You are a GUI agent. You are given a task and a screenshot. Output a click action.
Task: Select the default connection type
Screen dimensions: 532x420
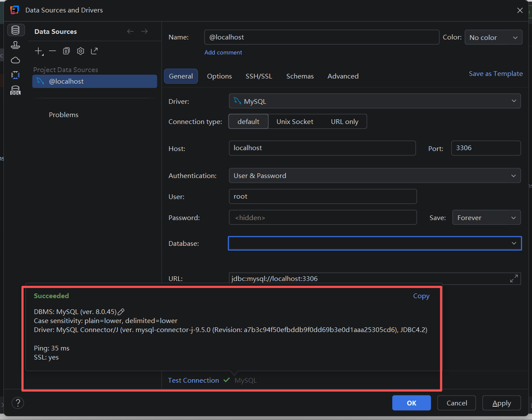click(x=248, y=121)
